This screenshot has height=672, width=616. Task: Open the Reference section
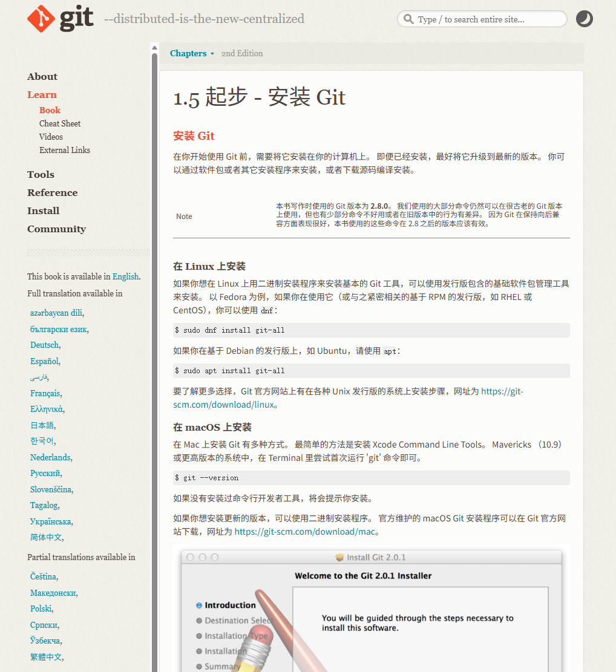click(x=52, y=192)
